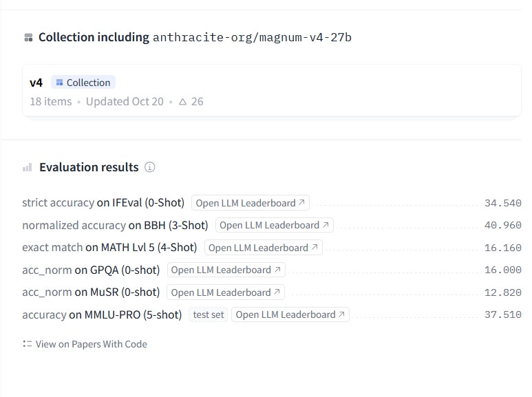
Task: Click the MMLU-PRO score 37.510
Action: (x=503, y=314)
